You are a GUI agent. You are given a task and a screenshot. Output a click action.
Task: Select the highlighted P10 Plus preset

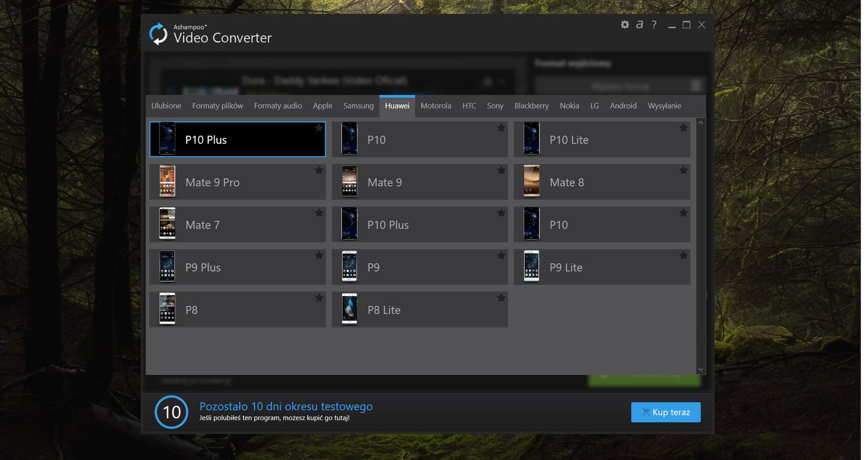point(238,139)
